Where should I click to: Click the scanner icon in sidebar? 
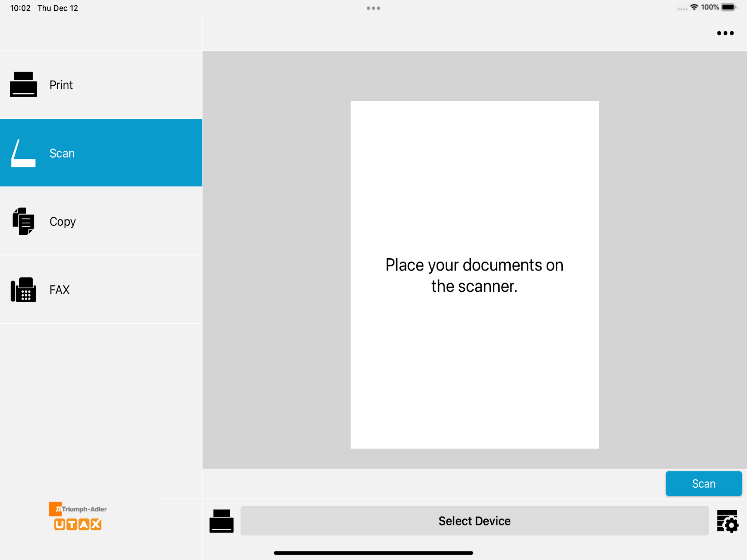tap(23, 153)
